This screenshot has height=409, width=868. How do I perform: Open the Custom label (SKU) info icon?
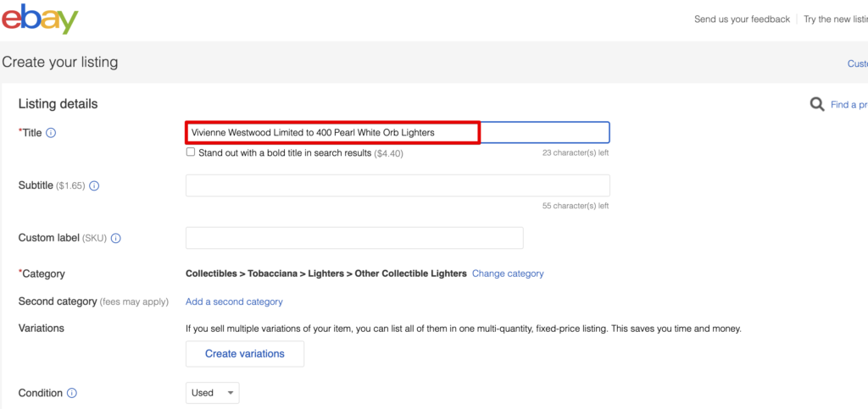115,238
